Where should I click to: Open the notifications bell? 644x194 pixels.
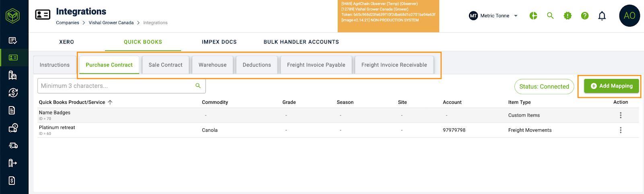[602, 16]
